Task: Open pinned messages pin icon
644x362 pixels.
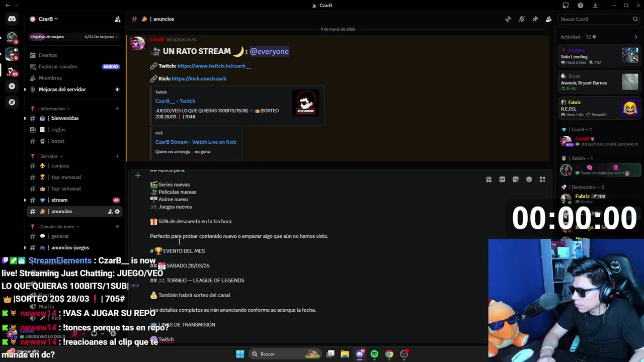Action: click(535, 19)
